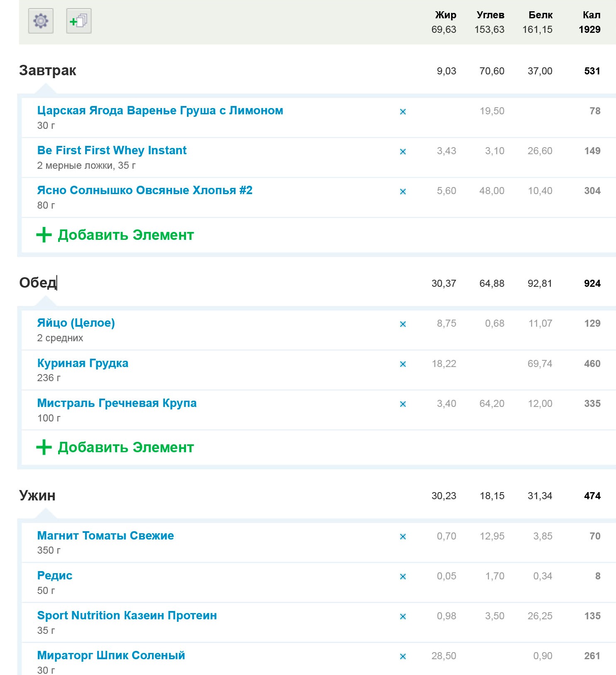616x675 pixels.
Task: Delete Be First Whey Instant entry
Action: click(402, 151)
